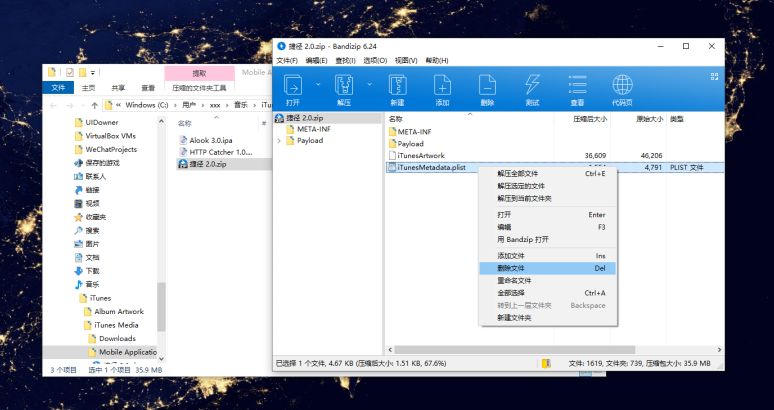Choose 全部选择 in the context menu
Viewport: 774px width, 410px height.
(x=547, y=293)
